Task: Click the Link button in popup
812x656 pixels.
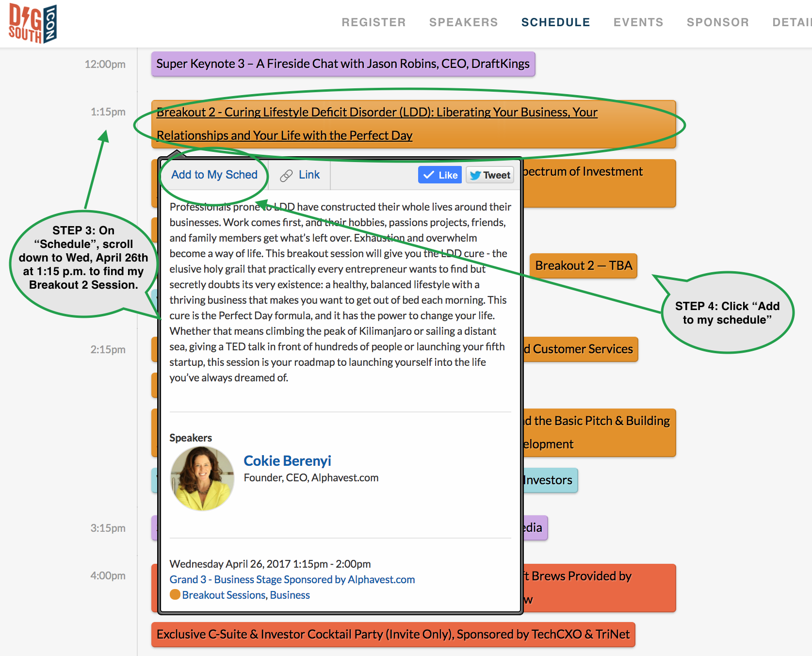Action: pyautogui.click(x=300, y=175)
